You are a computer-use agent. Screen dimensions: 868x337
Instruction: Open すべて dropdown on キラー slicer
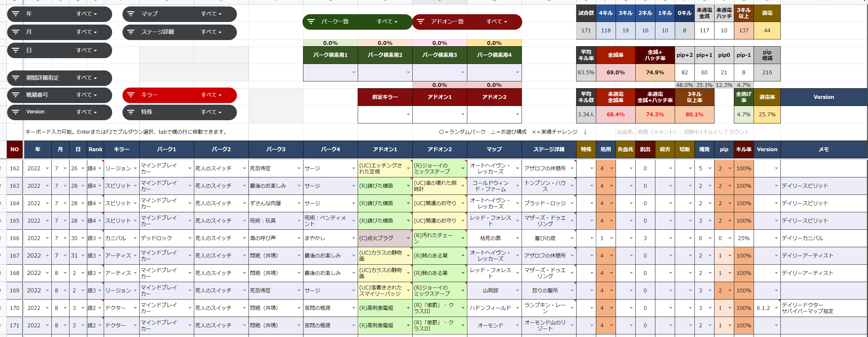[x=211, y=95]
